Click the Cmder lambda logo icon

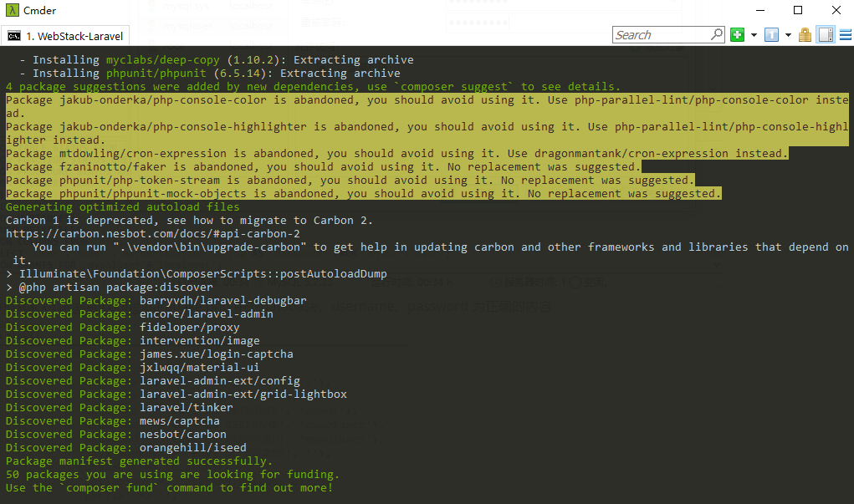point(12,10)
